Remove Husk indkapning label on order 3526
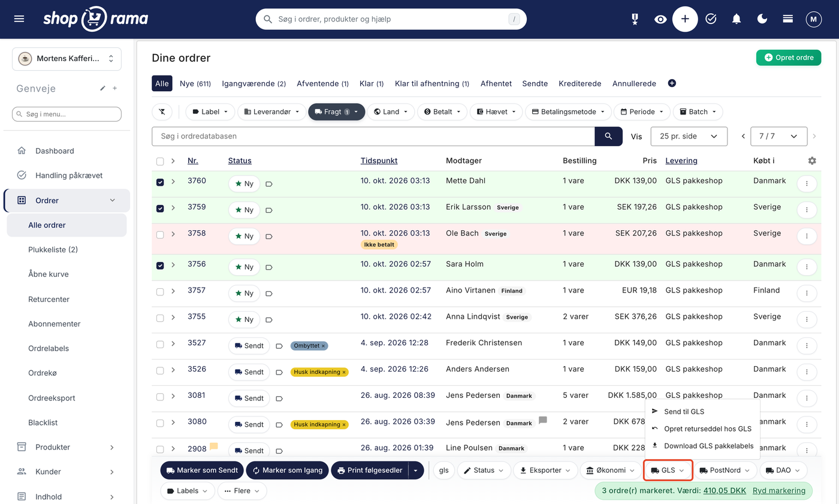Screen dimensions: 839x504 point(344,372)
